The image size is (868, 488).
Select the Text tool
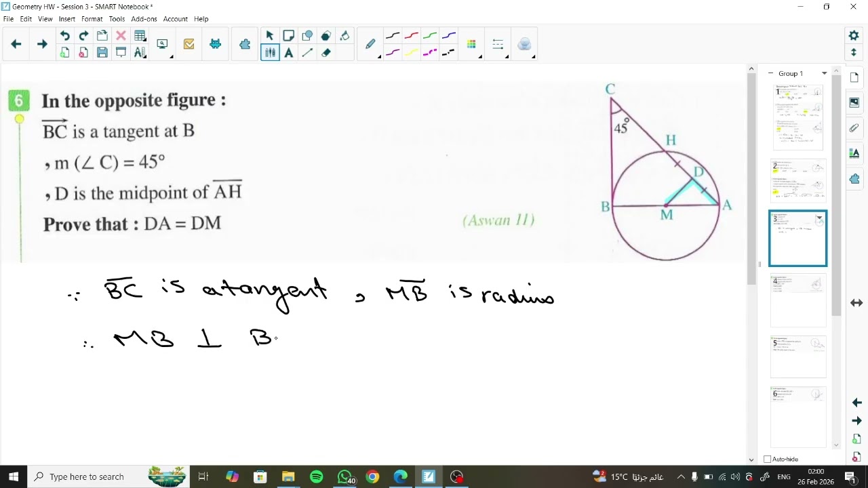click(289, 52)
